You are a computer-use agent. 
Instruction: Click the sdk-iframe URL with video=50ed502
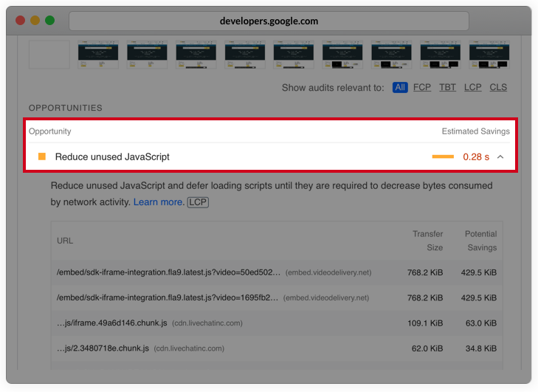tap(168, 272)
